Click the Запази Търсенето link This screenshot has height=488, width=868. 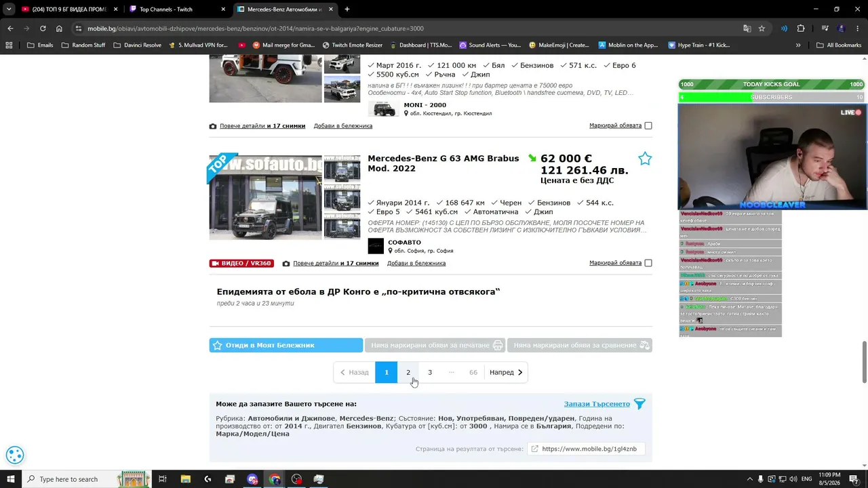(x=597, y=404)
